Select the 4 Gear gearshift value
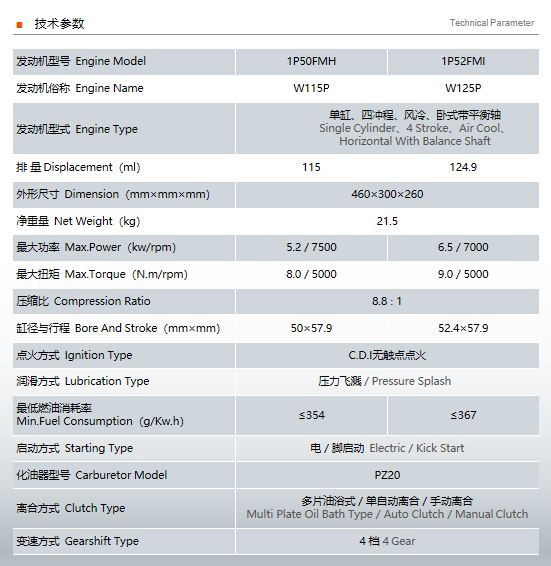This screenshot has width=551, height=566. click(399, 541)
